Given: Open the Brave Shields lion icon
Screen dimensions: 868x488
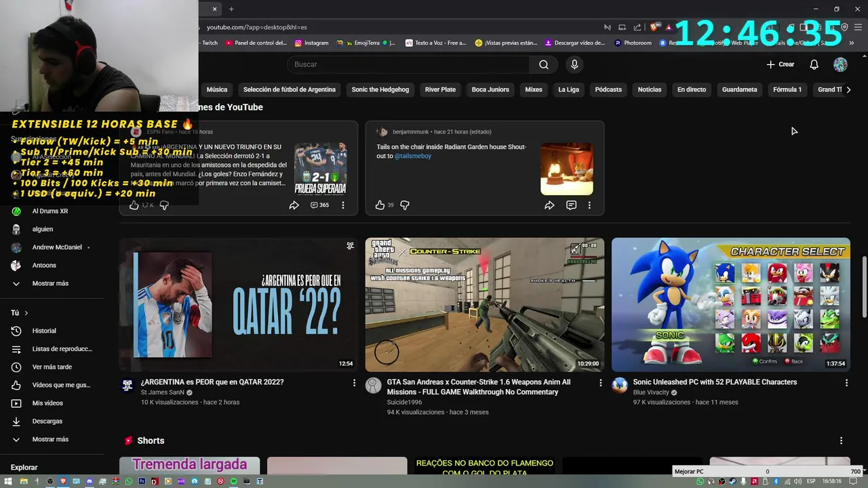Looking at the screenshot, I should click(x=654, y=27).
